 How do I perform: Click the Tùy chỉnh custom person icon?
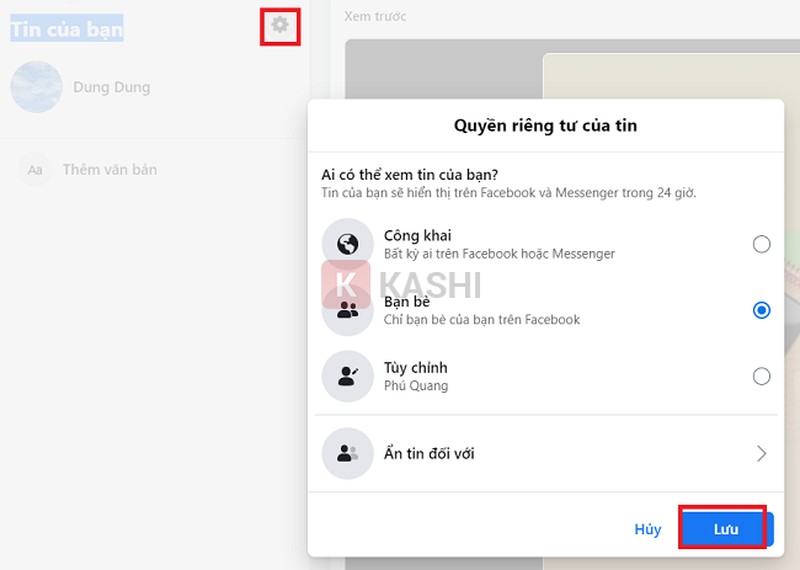click(x=347, y=376)
